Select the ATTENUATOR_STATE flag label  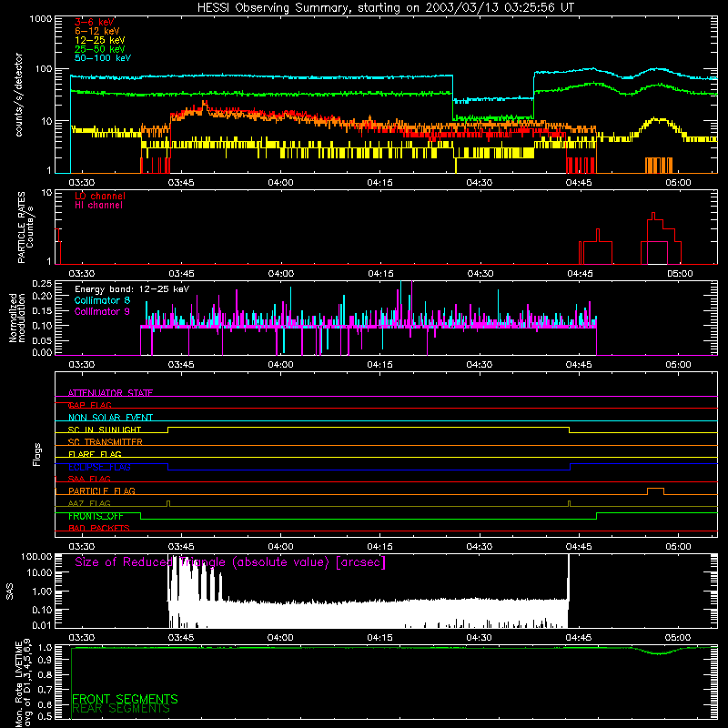tap(110, 393)
